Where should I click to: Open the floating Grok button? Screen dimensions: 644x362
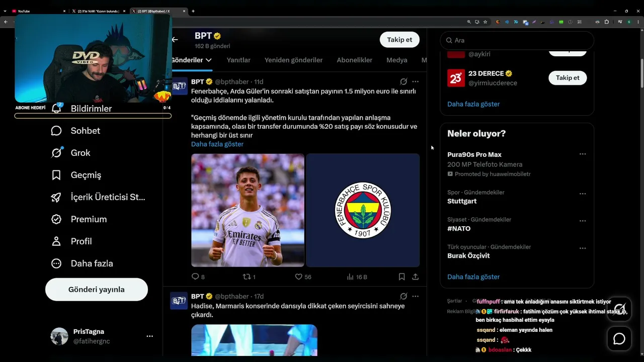pos(619,309)
